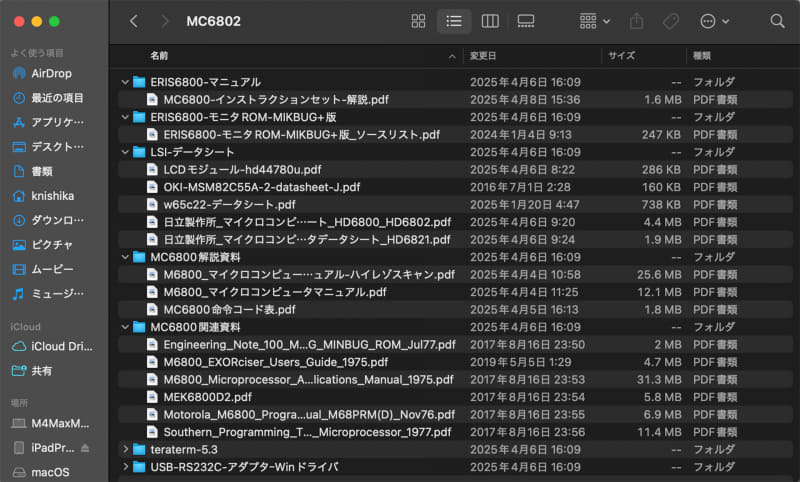Viewport: 800px width, 482px height.
Task: Switch Finder to list view
Action: pos(454,21)
